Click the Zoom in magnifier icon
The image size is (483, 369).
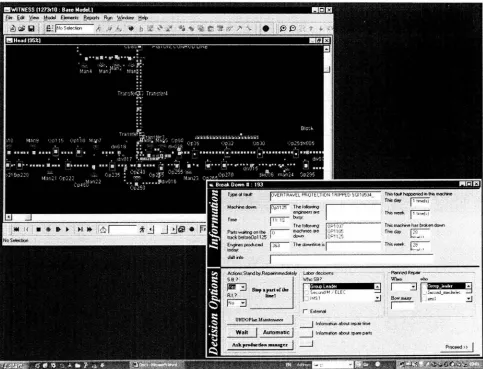(x=283, y=29)
